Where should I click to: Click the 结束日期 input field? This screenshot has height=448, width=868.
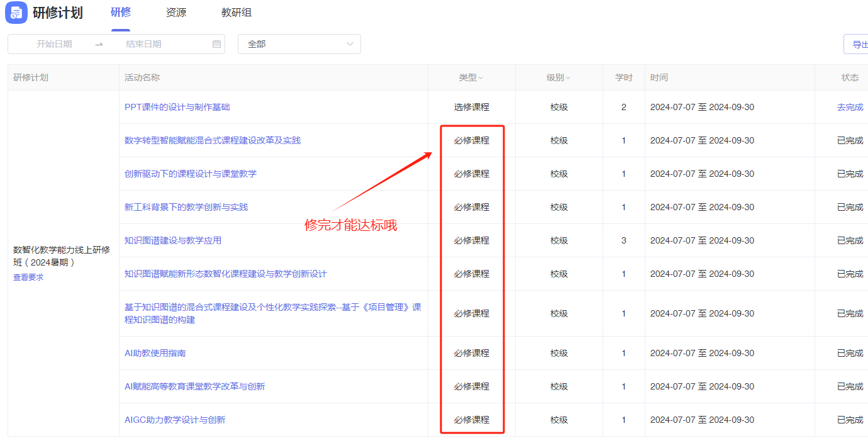coord(143,44)
